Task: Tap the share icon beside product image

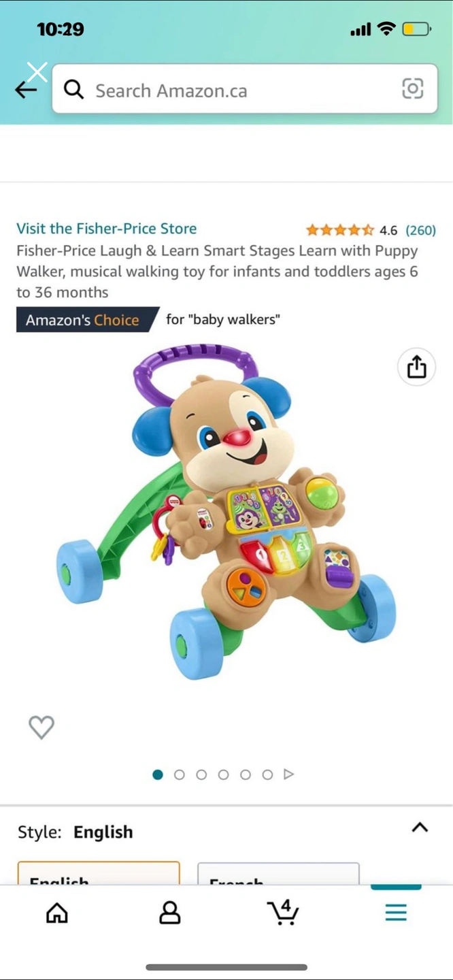Action: pos(416,367)
